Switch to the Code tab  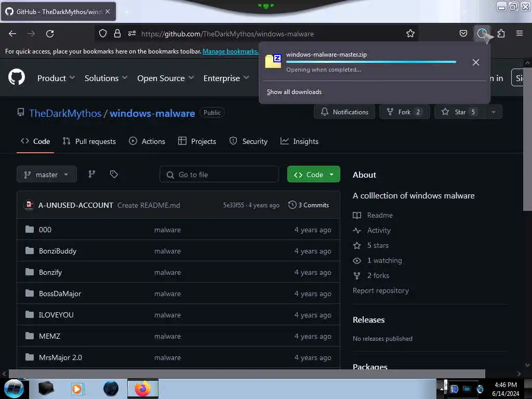[35, 141]
